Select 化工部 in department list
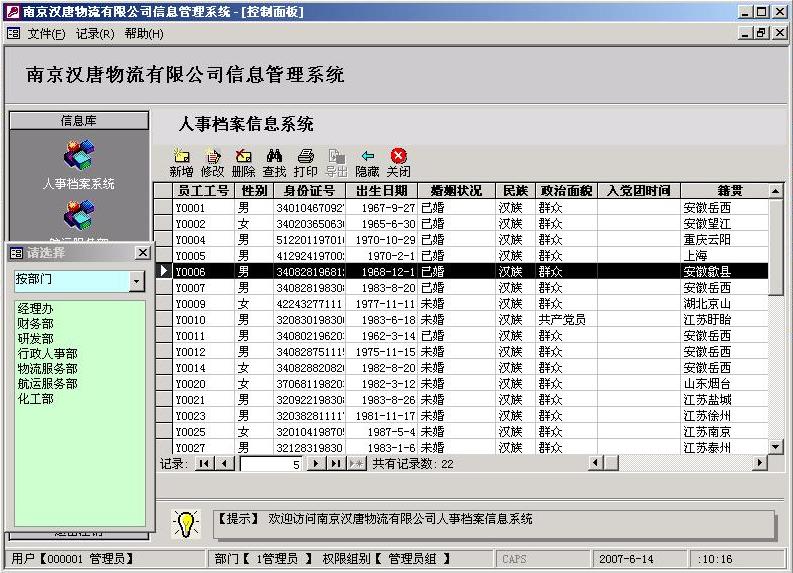 coord(35,399)
